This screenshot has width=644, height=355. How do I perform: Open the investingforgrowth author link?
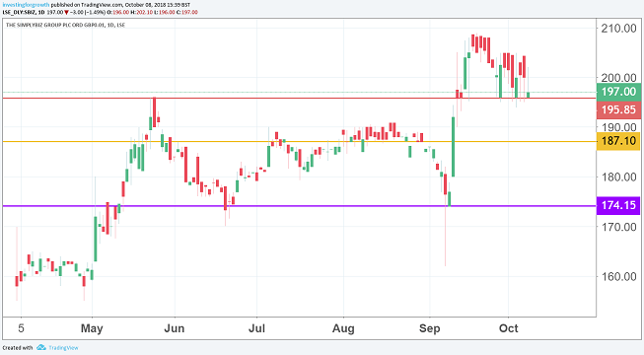(x=26, y=5)
